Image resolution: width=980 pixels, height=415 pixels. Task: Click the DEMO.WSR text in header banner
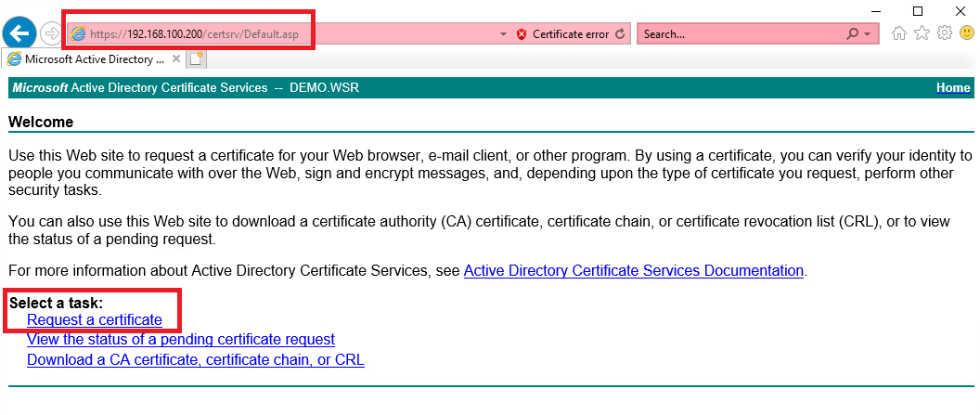tap(325, 88)
